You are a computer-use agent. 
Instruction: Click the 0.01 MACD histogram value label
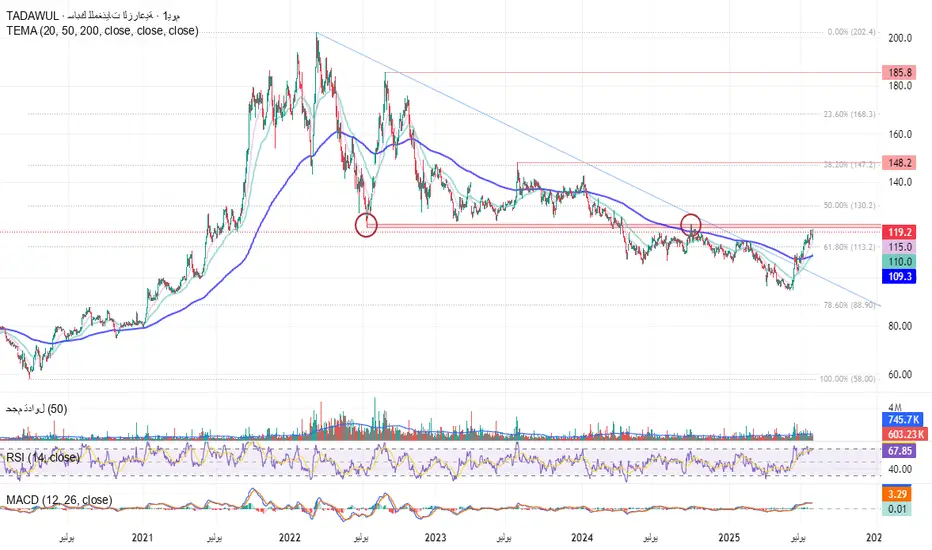pyautogui.click(x=897, y=509)
